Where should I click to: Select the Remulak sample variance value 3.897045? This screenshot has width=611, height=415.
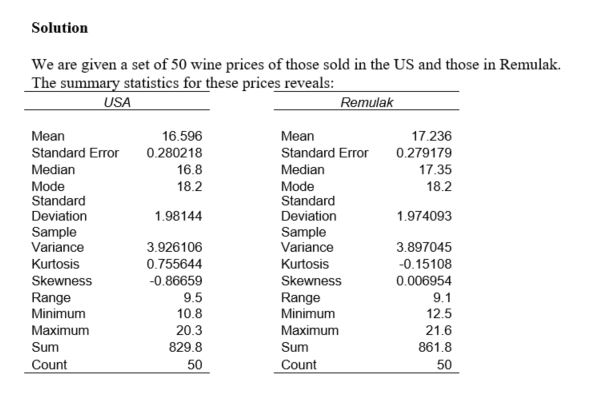coord(424,247)
